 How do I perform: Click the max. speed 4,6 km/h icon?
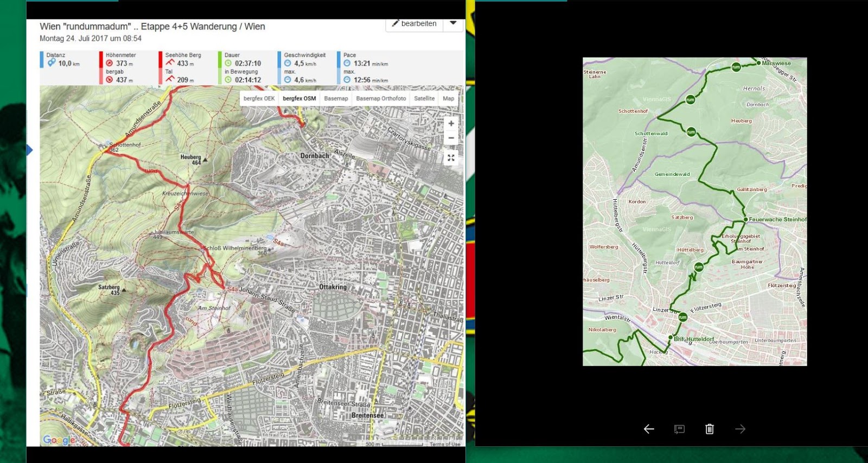[288, 79]
